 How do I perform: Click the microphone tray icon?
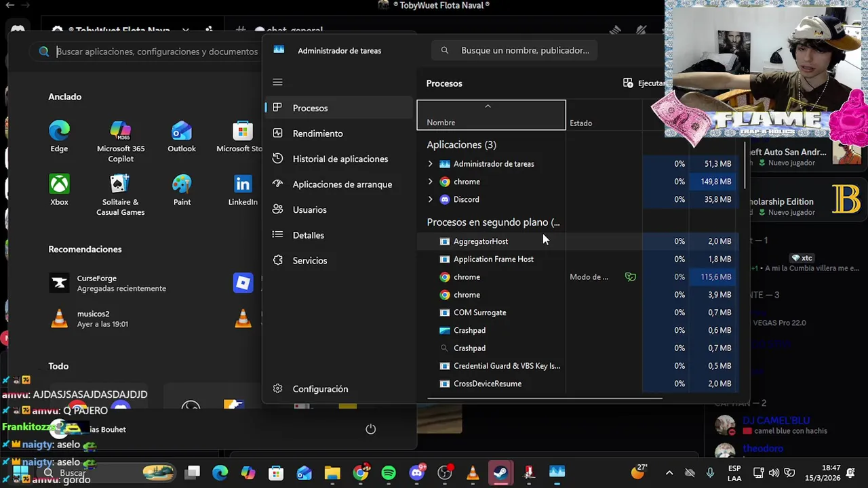click(710, 472)
